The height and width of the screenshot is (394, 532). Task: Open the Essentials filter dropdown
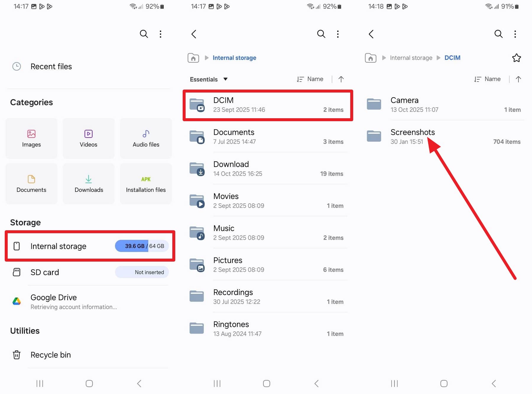208,79
